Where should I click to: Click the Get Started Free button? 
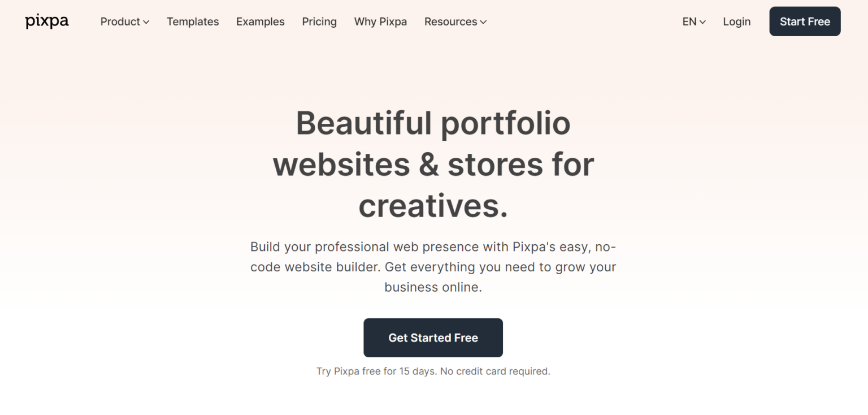pos(433,338)
